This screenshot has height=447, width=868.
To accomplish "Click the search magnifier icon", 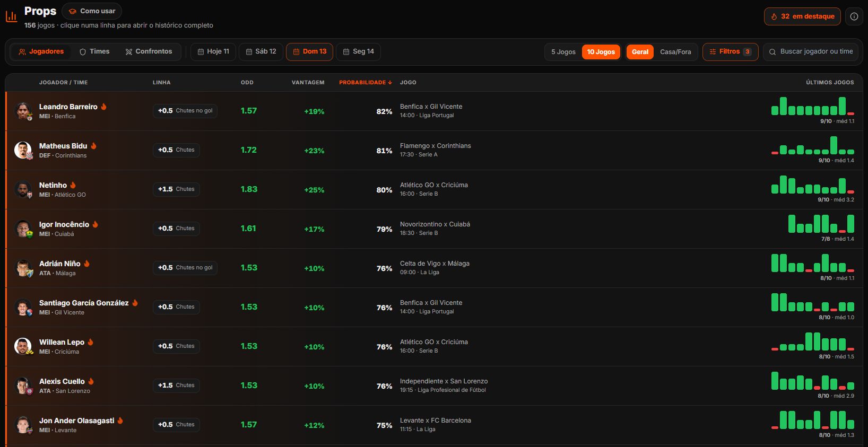I will click(x=772, y=52).
